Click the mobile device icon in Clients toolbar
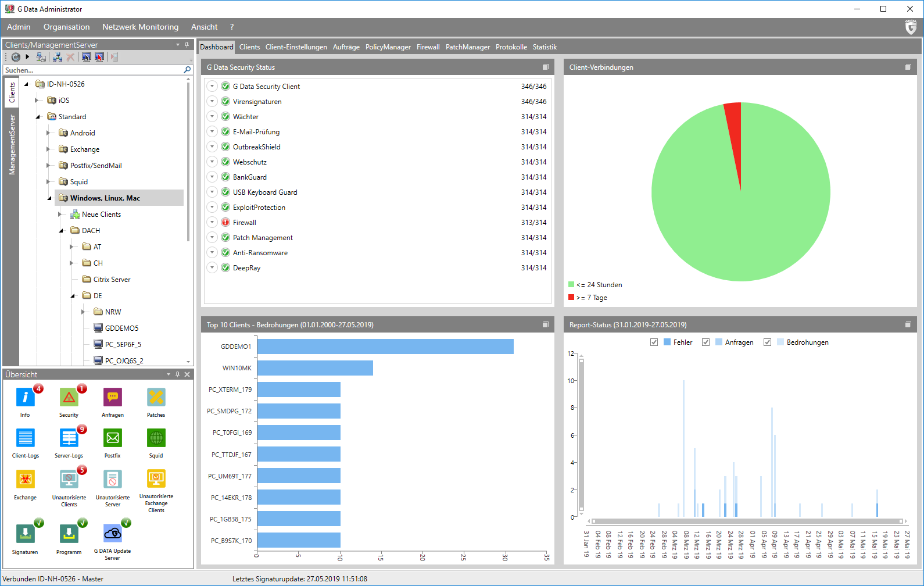Image resolution: width=924 pixels, height=586 pixels. [114, 57]
